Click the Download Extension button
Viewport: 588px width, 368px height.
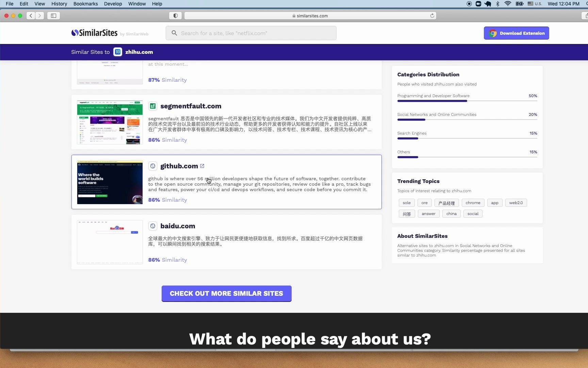(516, 33)
